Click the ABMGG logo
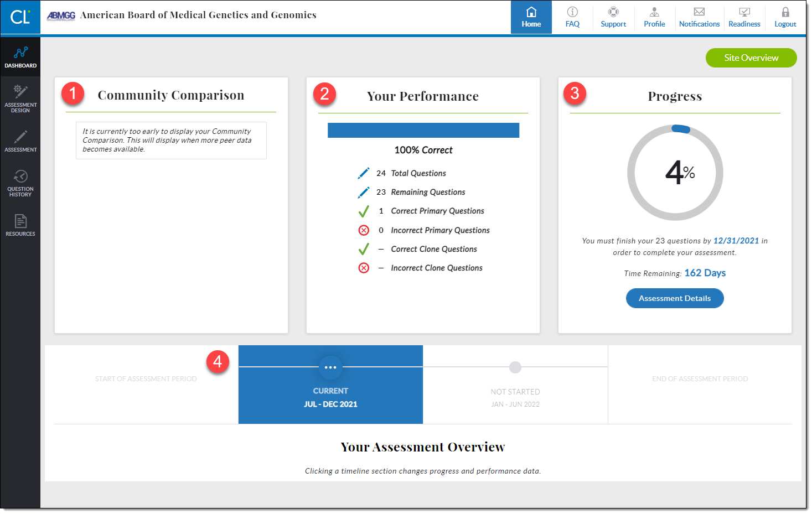This screenshot has height=514, width=812. pos(61,15)
